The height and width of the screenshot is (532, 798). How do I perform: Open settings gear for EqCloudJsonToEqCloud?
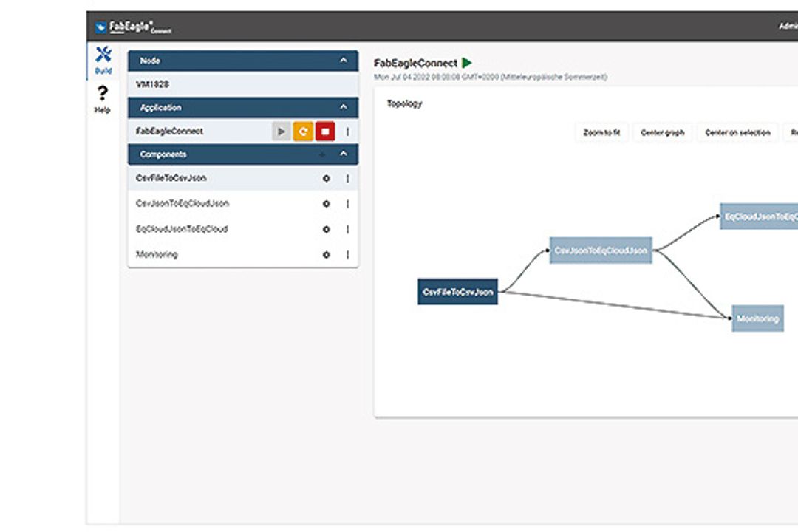[327, 229]
